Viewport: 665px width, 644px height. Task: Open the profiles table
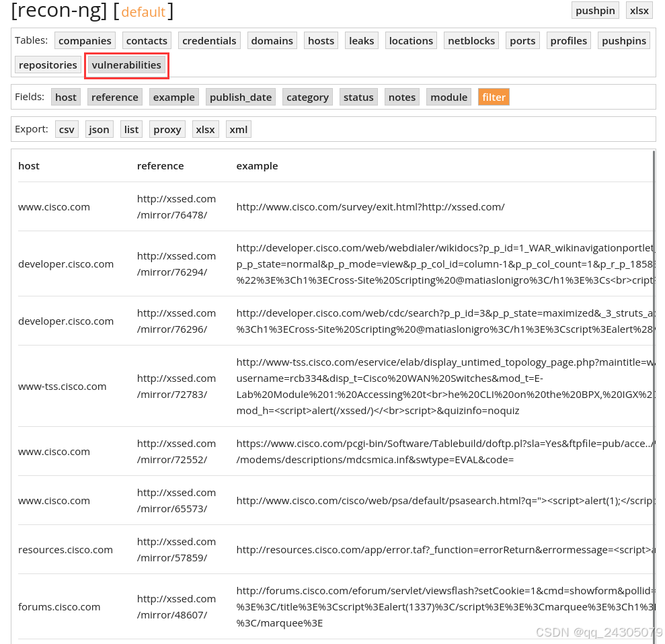(x=569, y=41)
